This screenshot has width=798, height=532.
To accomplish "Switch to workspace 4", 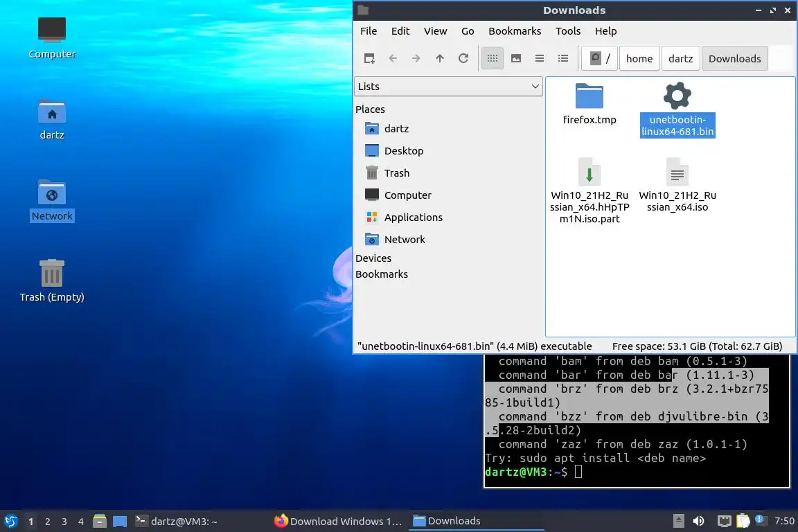I will coord(81,522).
